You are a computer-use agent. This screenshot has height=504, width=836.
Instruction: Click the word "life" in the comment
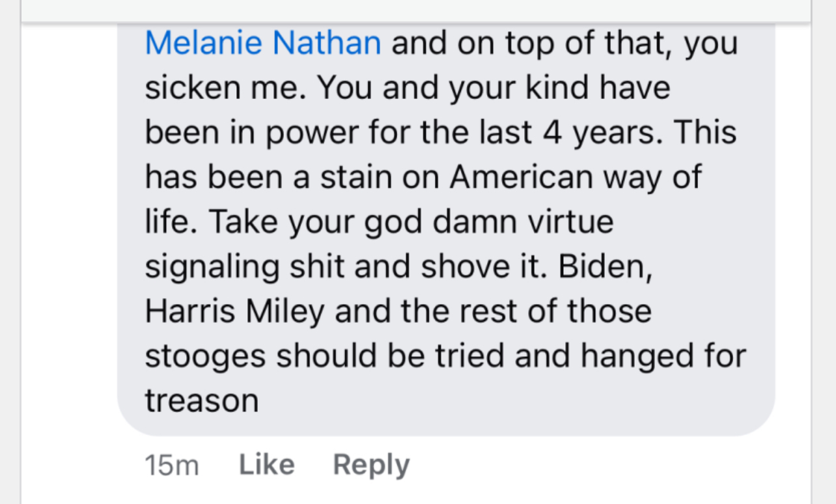tap(171, 222)
